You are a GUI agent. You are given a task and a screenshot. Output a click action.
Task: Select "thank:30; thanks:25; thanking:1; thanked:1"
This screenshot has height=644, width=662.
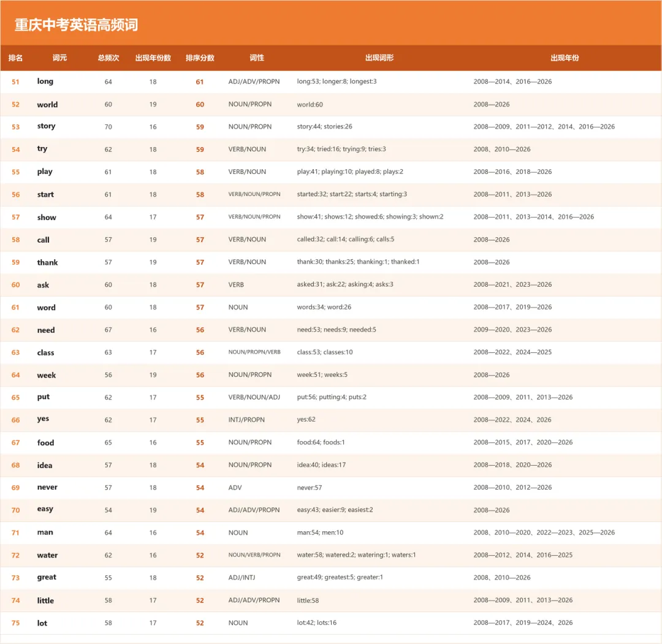359,262
